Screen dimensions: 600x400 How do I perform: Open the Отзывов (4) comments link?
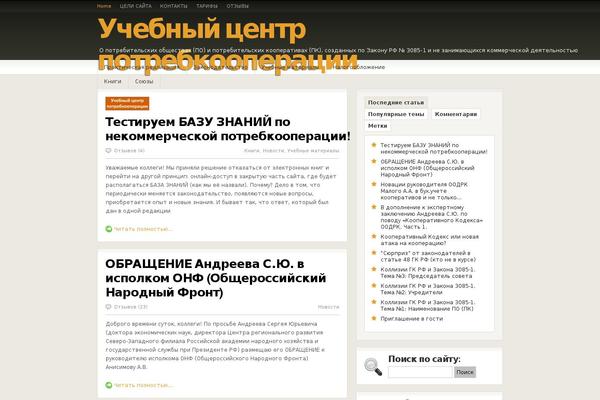(129, 151)
